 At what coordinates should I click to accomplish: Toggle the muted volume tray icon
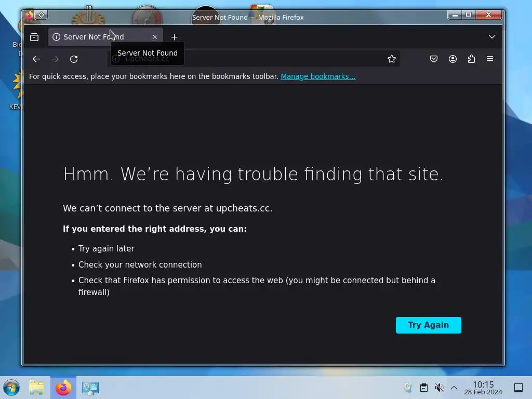[439, 388]
